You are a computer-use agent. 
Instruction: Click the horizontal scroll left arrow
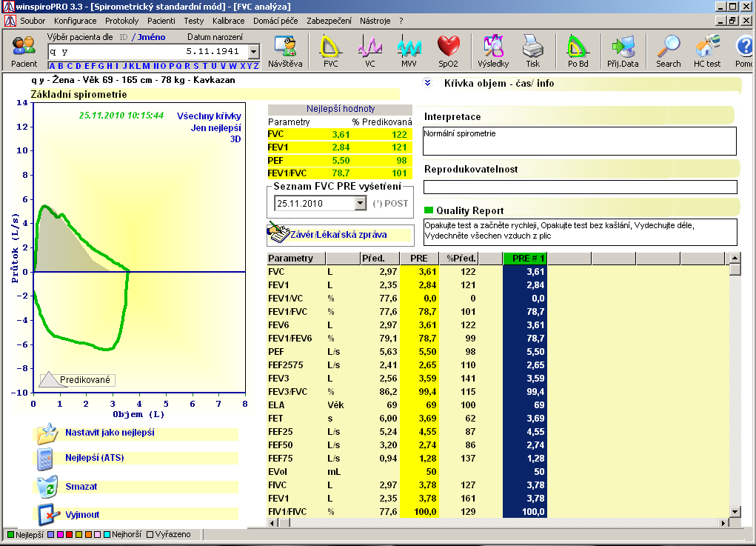click(272, 523)
